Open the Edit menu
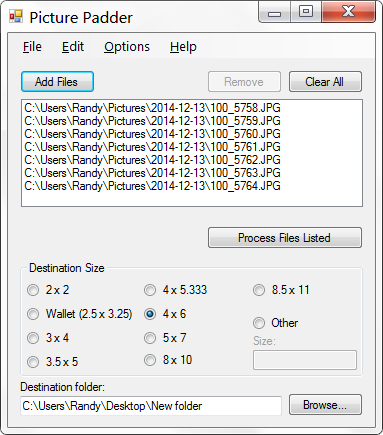Image resolution: width=383 pixels, height=435 pixels. click(x=73, y=47)
